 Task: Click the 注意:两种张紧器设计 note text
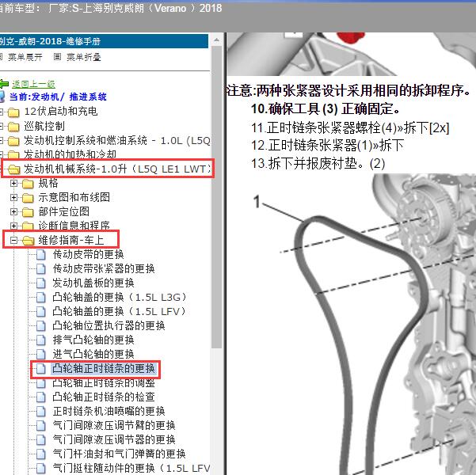tap(349, 90)
